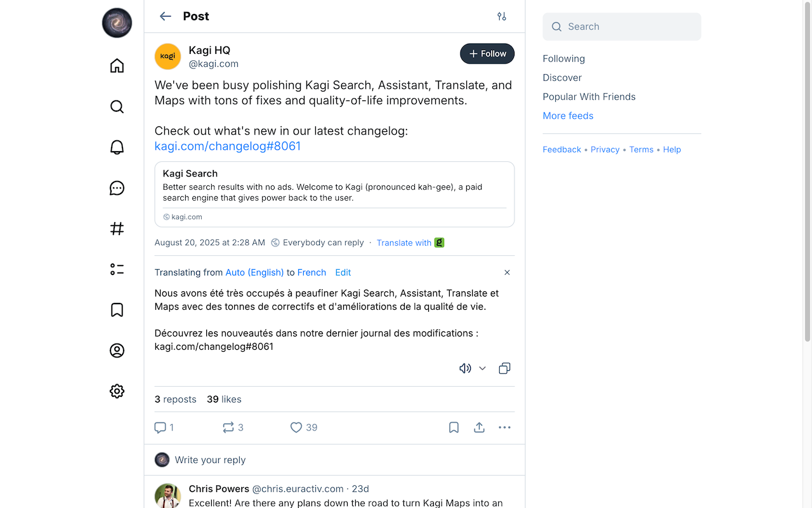Change translation target language French

(311, 272)
